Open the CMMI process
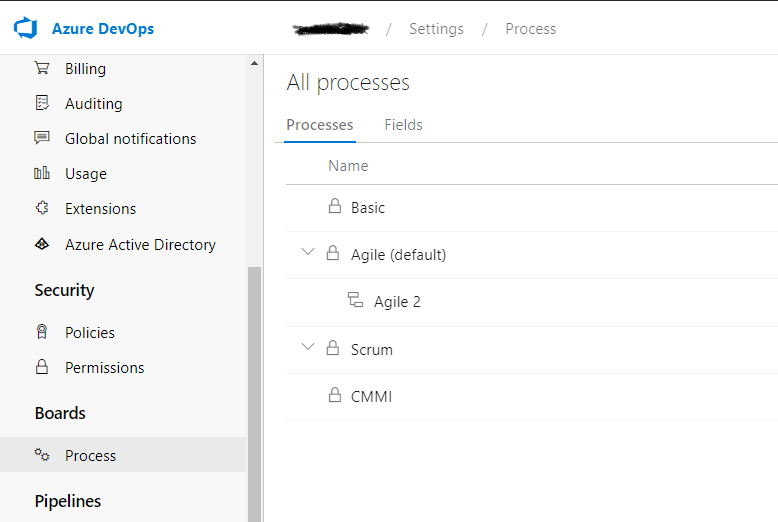 click(371, 396)
